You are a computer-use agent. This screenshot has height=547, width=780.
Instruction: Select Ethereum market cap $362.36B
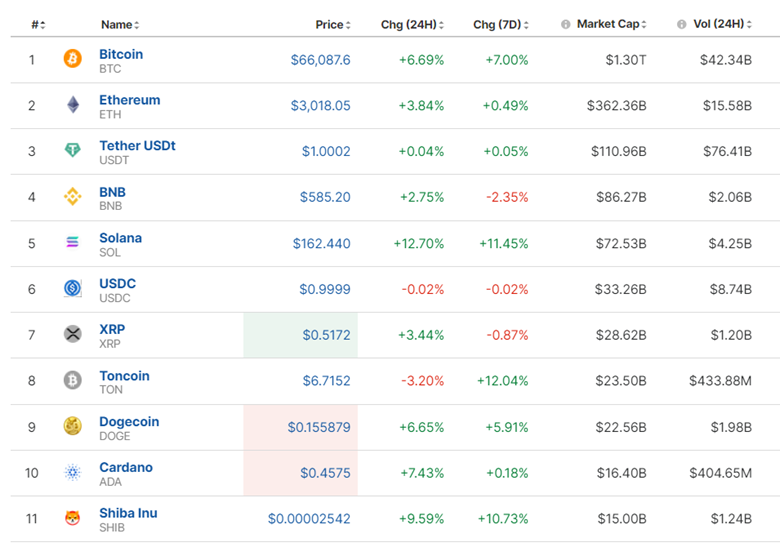[616, 105]
